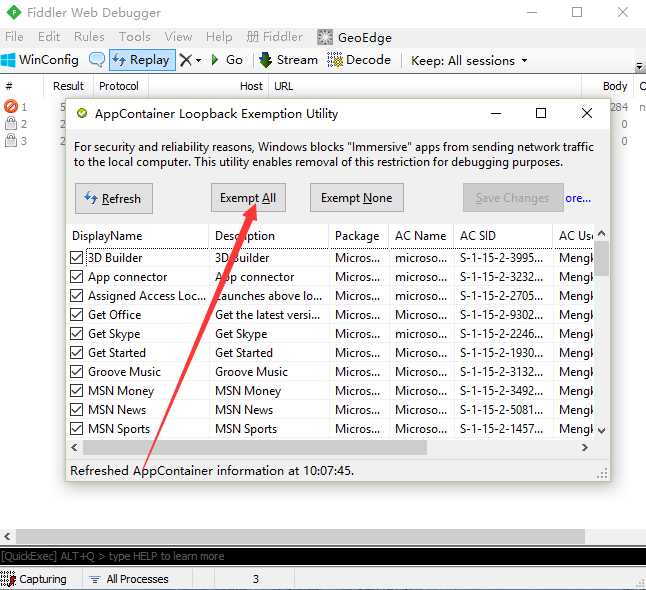646x590 pixels.
Task: Click the All Processes filter in status bar
Action: point(129,579)
